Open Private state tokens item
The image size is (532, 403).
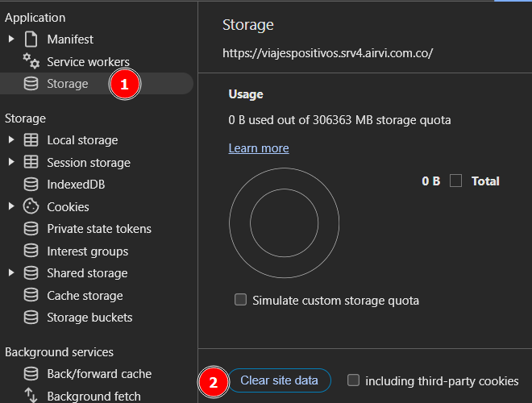98,229
